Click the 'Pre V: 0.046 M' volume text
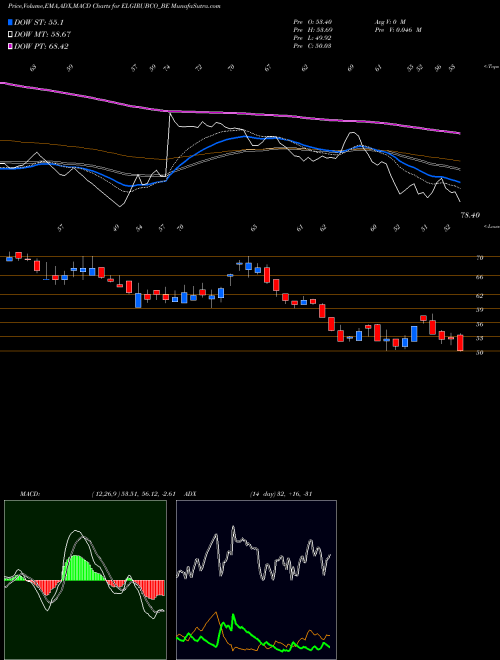 (x=398, y=30)
